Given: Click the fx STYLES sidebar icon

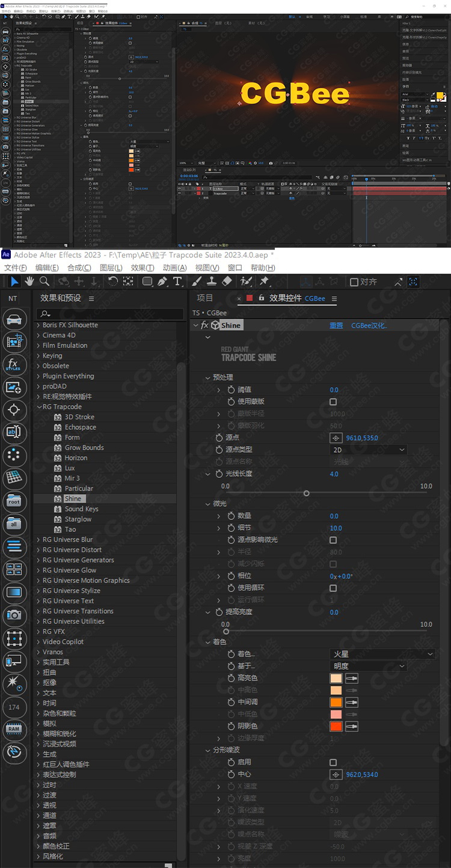Looking at the screenshot, I should pos(14,365).
